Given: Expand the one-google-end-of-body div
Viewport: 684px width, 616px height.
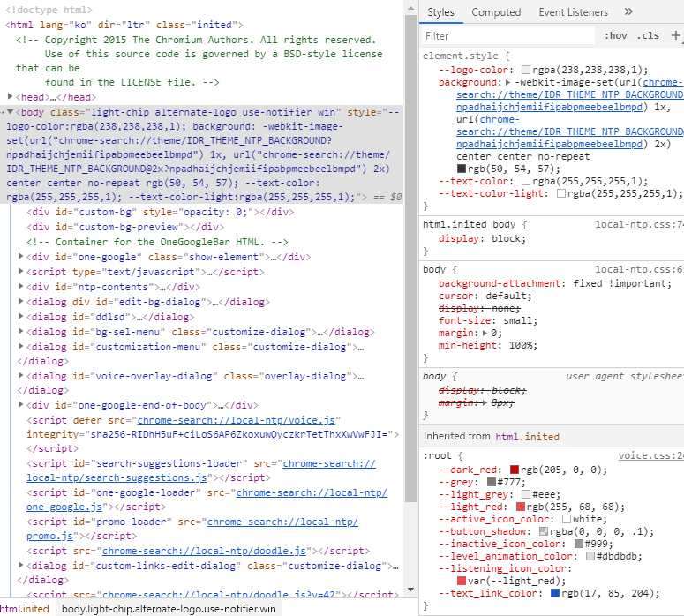Looking at the screenshot, I should pos(20,405).
